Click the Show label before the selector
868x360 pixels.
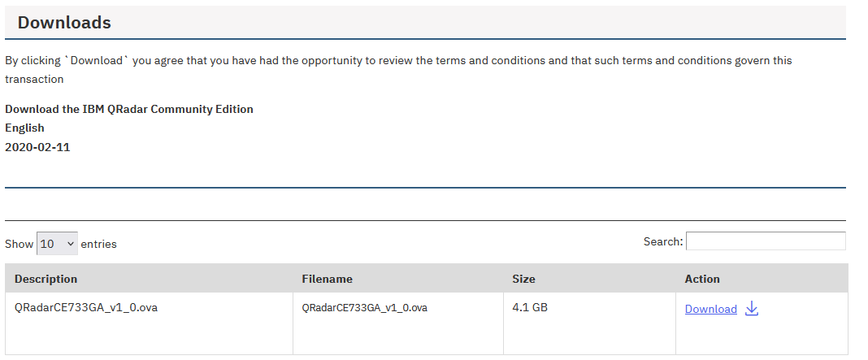(20, 244)
